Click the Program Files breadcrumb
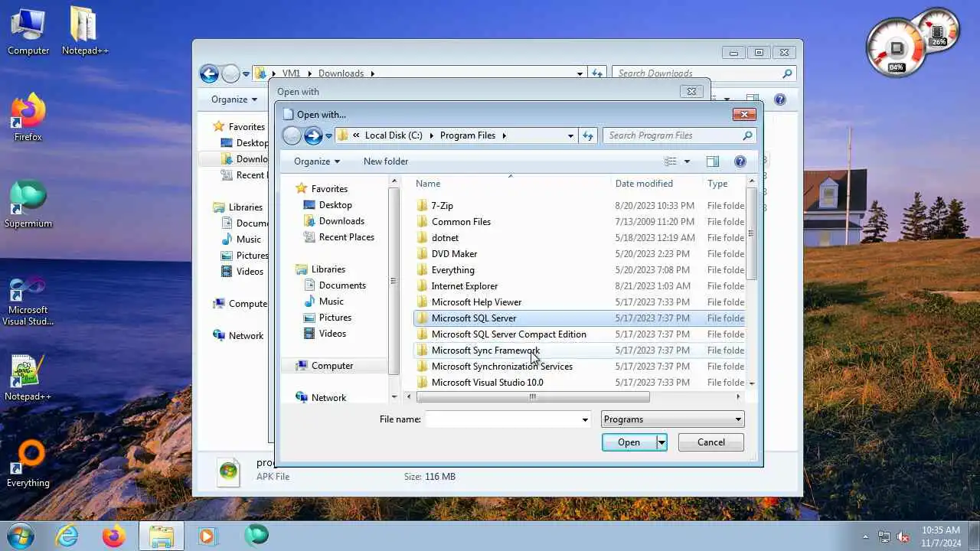Screen dimensions: 980x551 click(x=467, y=135)
